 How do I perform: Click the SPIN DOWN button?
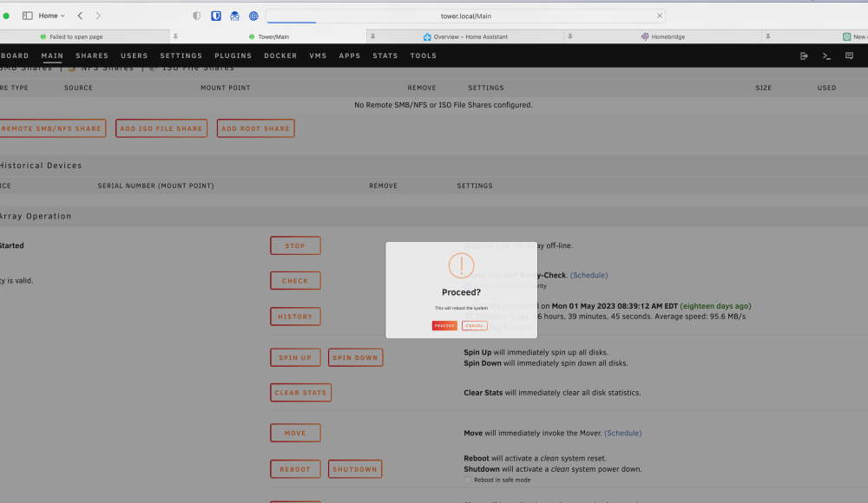(x=355, y=357)
